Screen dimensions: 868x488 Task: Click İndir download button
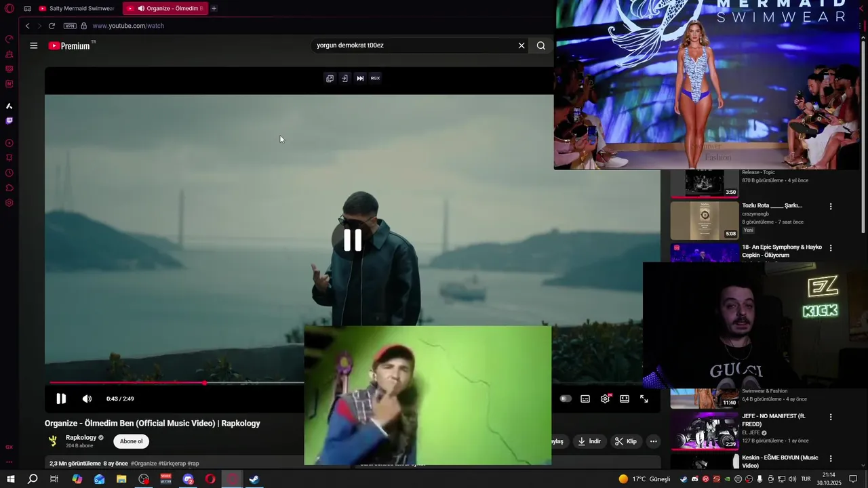tap(589, 441)
